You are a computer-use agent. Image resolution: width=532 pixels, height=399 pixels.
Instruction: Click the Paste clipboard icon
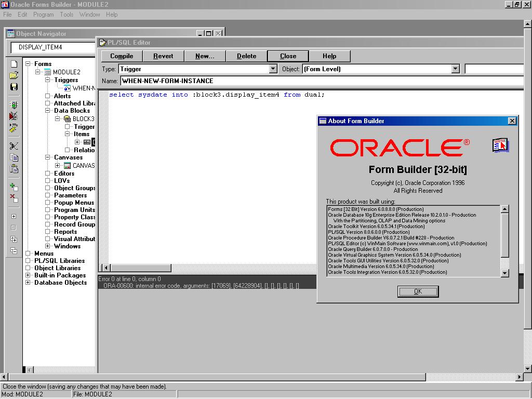coord(14,169)
